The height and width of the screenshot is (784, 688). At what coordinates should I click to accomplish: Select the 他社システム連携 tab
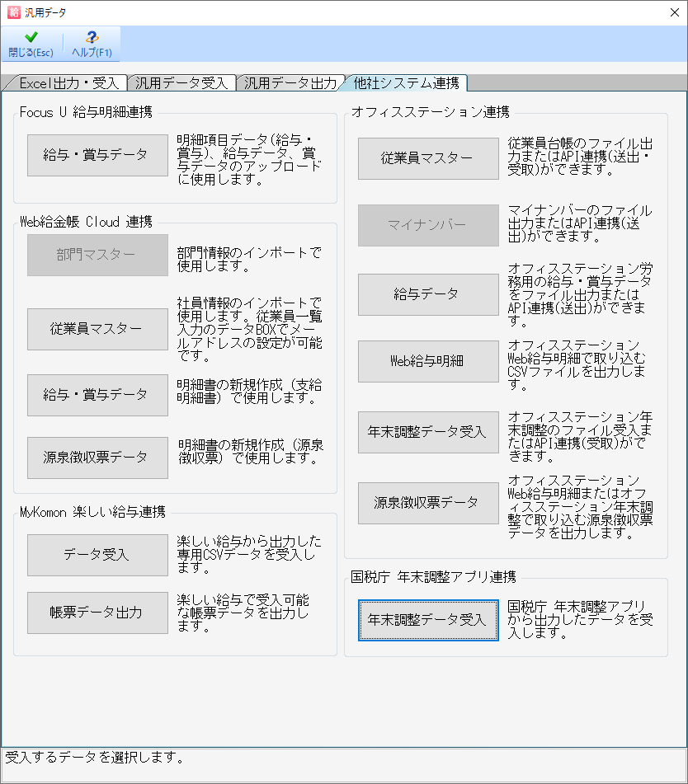pos(407,82)
